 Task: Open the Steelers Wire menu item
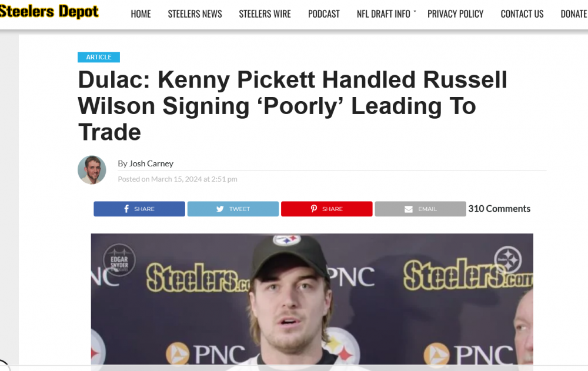[265, 14]
